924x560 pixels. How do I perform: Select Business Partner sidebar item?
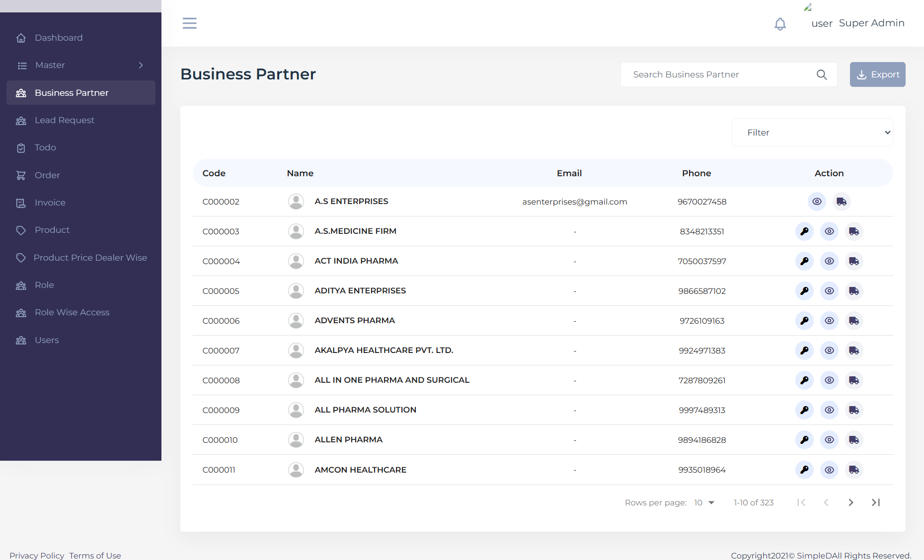coord(80,93)
